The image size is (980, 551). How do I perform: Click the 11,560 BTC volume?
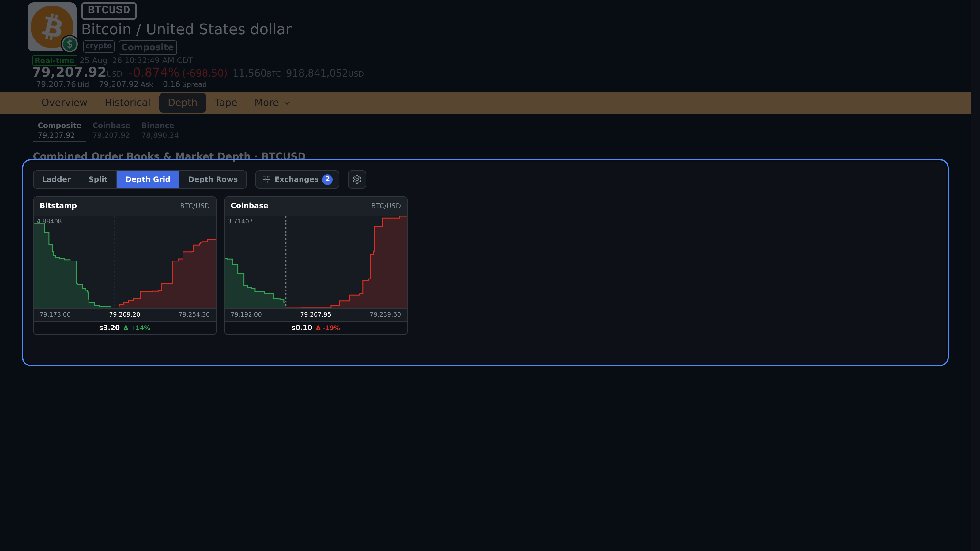[257, 73]
